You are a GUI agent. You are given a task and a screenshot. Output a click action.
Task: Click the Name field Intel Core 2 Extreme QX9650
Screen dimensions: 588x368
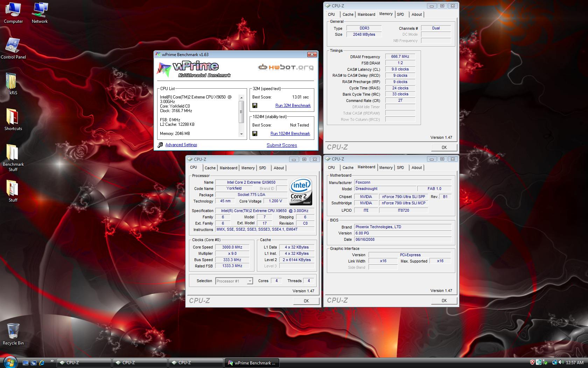pos(251,182)
